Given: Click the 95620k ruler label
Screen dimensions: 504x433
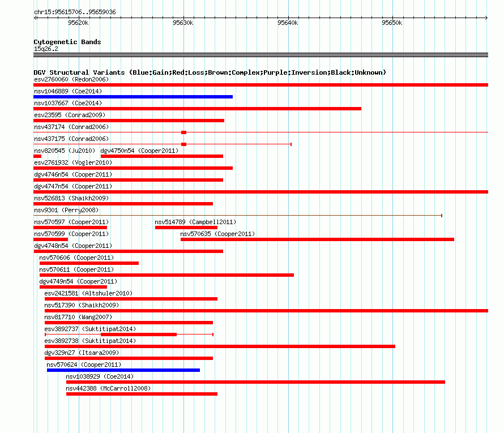Looking at the screenshot, I should point(78,23).
